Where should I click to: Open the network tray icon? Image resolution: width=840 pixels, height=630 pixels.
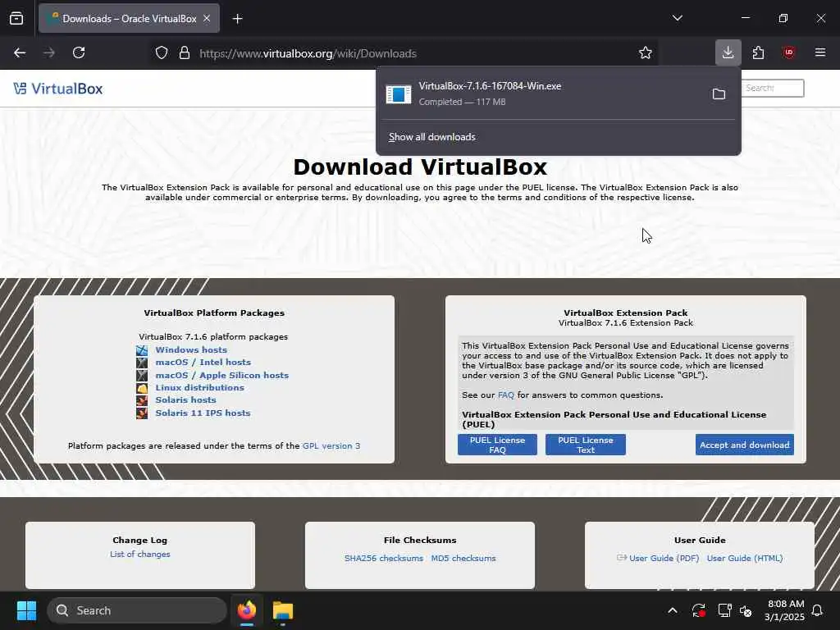coord(724,610)
